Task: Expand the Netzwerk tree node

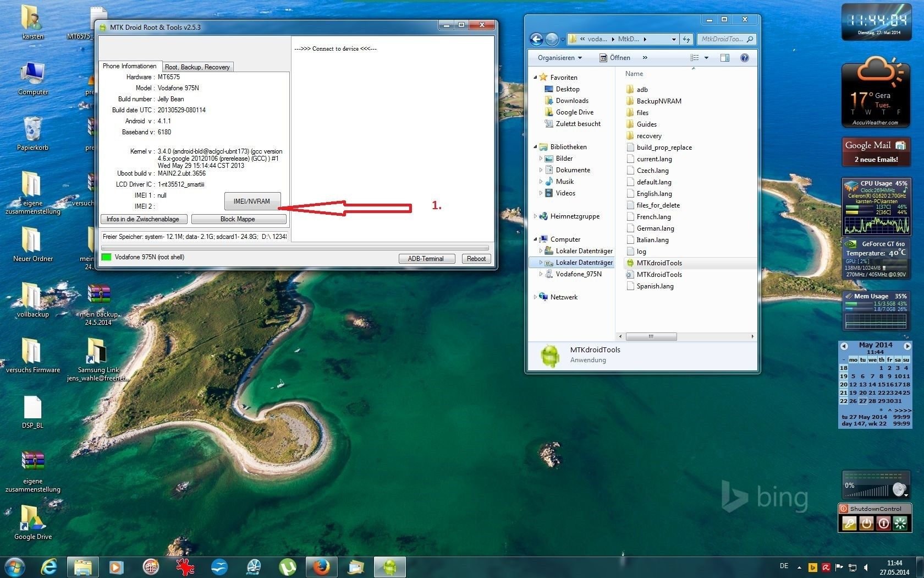Action: point(535,297)
